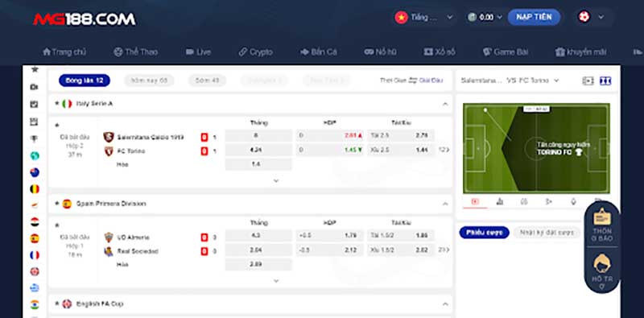This screenshot has width=644, height=318.
Task: Click the Giải Đấu sorting link
Action: click(431, 81)
